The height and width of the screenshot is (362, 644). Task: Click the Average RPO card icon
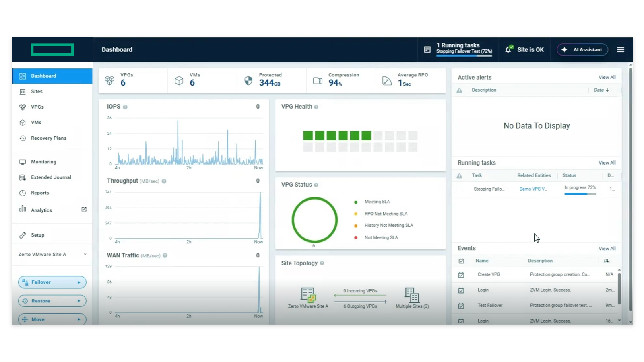tap(387, 80)
